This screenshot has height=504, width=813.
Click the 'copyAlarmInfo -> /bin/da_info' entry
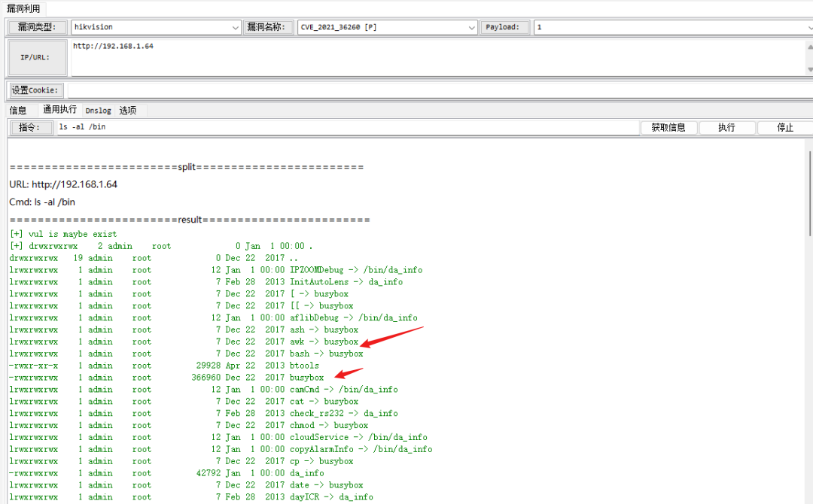[x=361, y=448]
